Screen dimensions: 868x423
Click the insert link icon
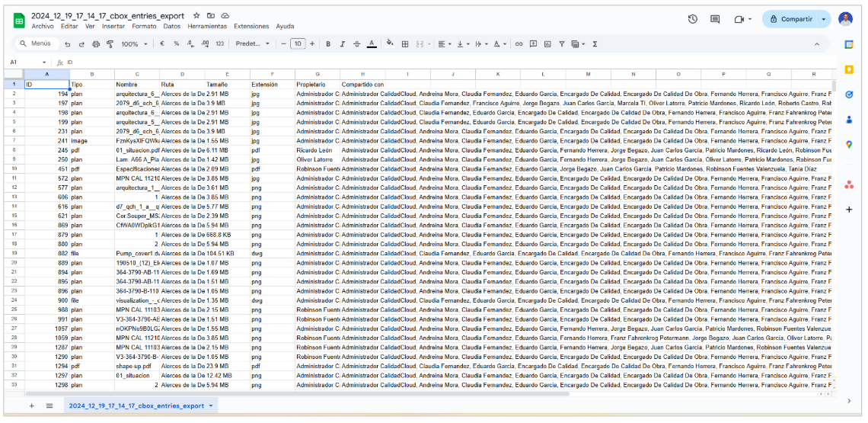point(519,44)
